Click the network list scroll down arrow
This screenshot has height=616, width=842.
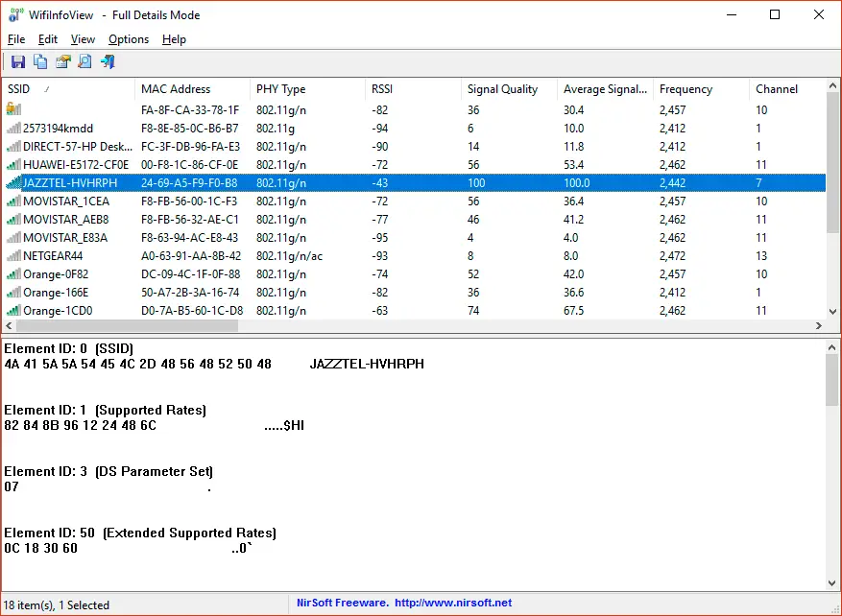pyautogui.click(x=832, y=311)
